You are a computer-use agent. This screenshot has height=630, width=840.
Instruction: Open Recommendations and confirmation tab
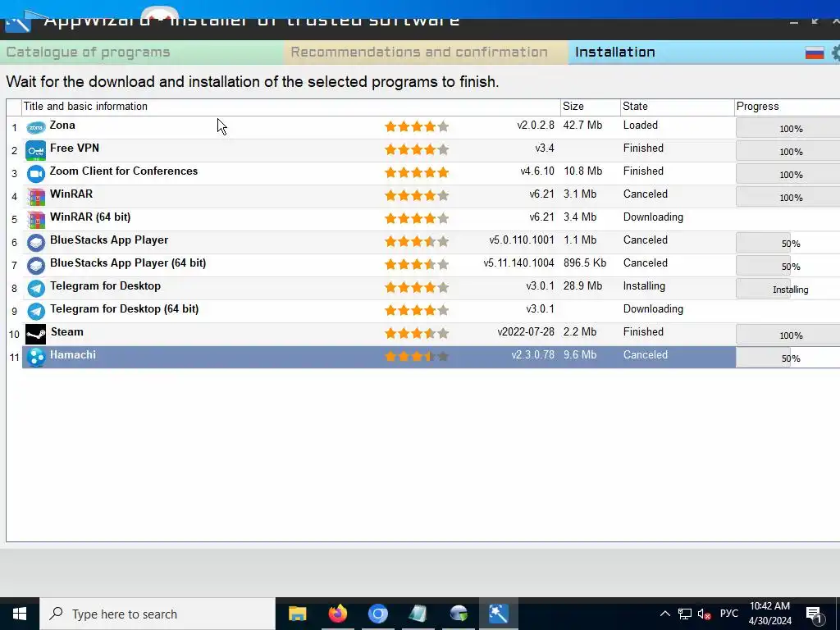point(426,52)
